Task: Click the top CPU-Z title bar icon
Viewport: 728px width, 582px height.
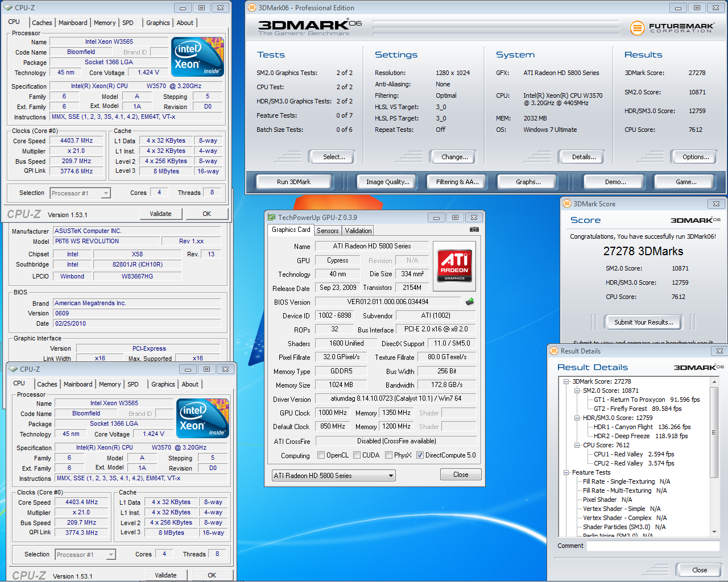Action: [x=9, y=8]
